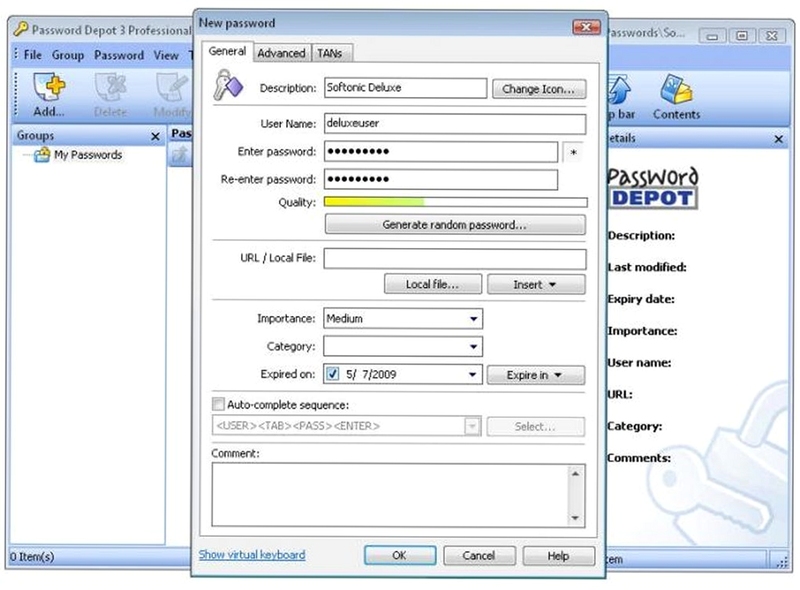Open the Insert dropdown button
The height and width of the screenshot is (590, 800).
(x=536, y=284)
